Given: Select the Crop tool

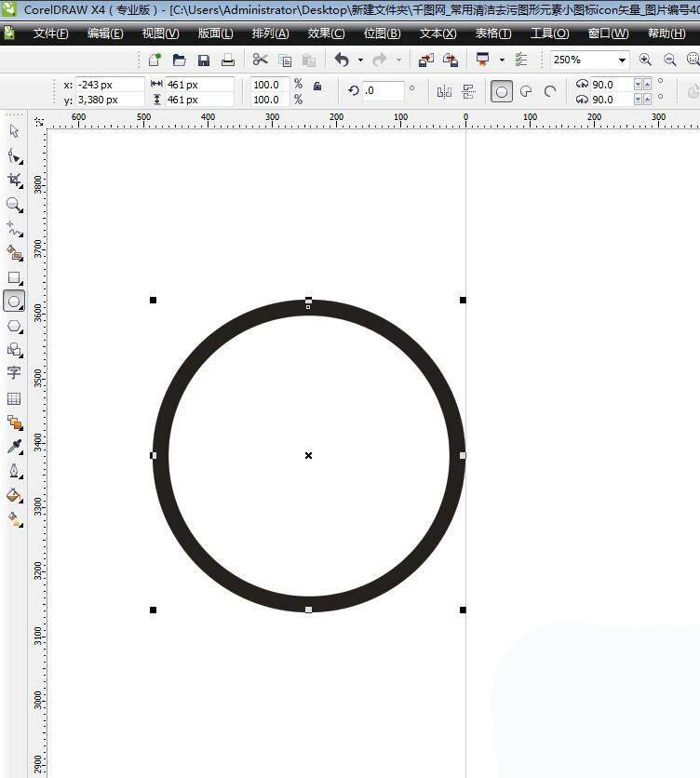Looking at the screenshot, I should click(x=14, y=180).
